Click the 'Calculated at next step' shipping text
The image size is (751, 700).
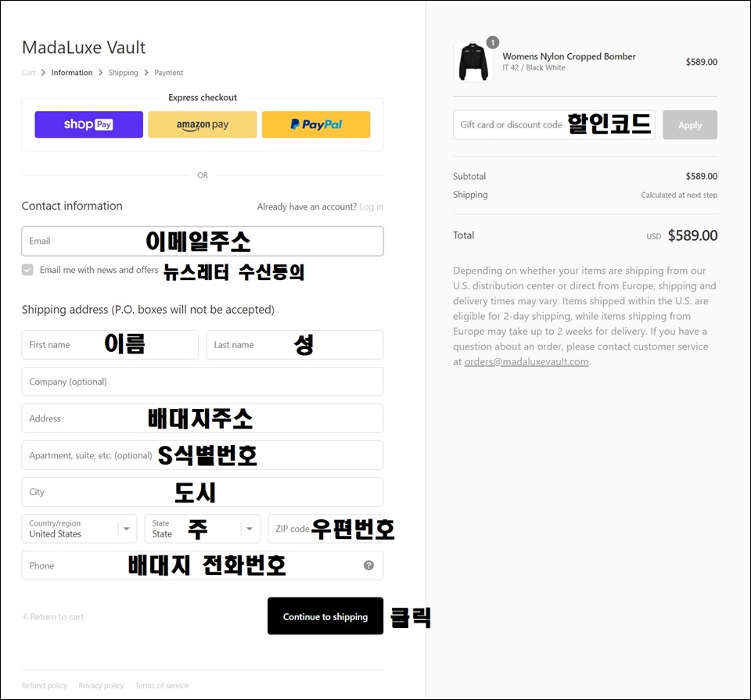point(679,195)
